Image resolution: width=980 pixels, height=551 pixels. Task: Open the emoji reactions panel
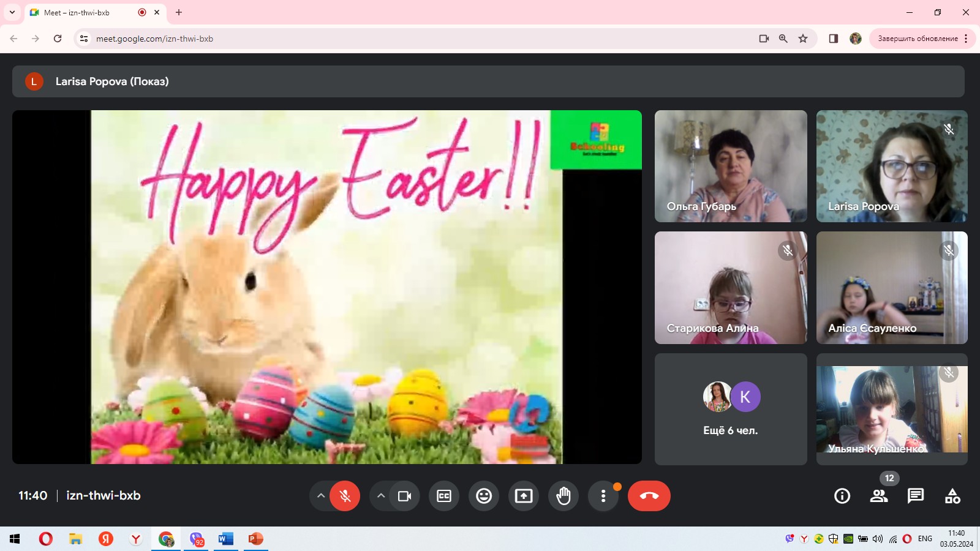click(x=484, y=496)
